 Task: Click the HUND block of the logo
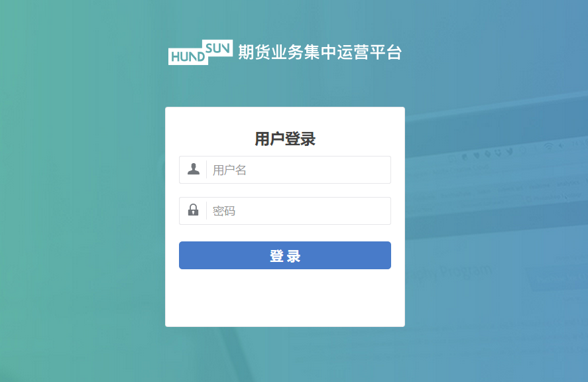[188, 56]
